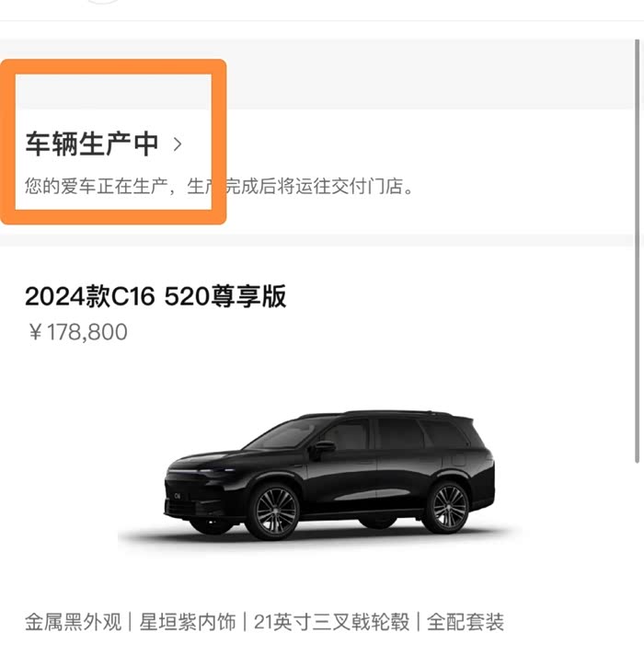Click the yen currency symbol
644x667 pixels.
[x=35, y=332]
